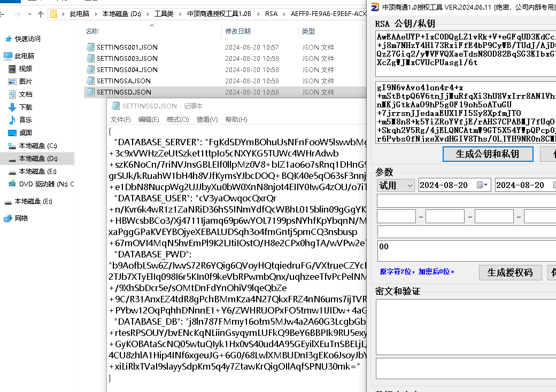This screenshot has height=392, width=556.
Task: Open the 文件(F) menu in Notepad
Action: point(120,120)
